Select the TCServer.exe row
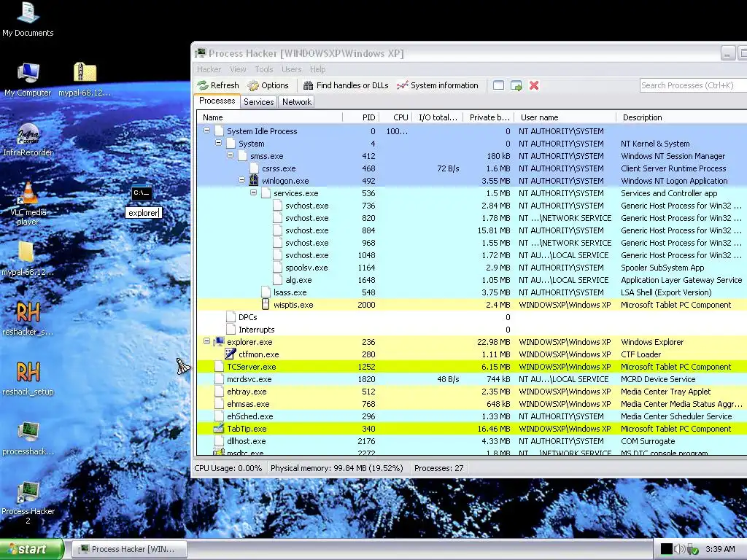Screen dimensions: 747x560 (472, 367)
